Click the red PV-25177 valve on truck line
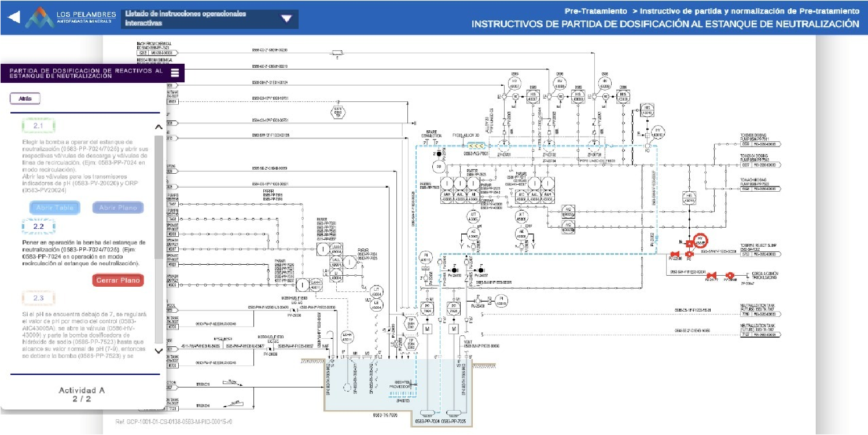The image size is (868, 435). (x=712, y=275)
